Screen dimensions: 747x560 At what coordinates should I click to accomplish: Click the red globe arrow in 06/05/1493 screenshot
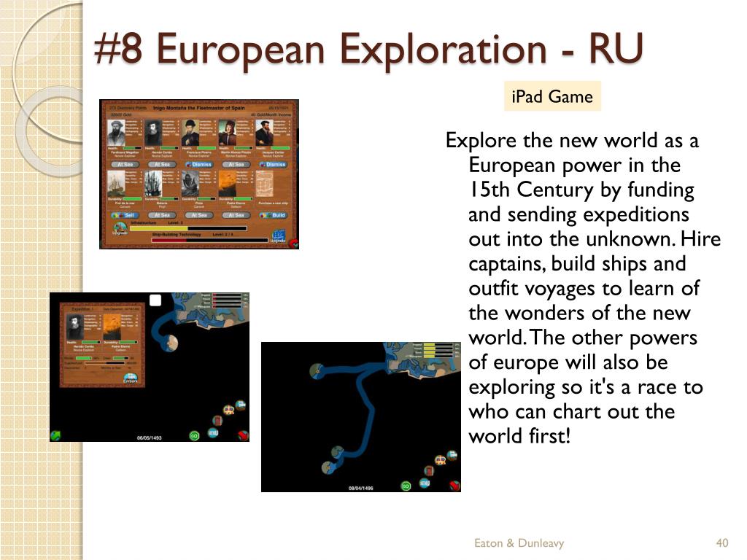[x=243, y=435]
